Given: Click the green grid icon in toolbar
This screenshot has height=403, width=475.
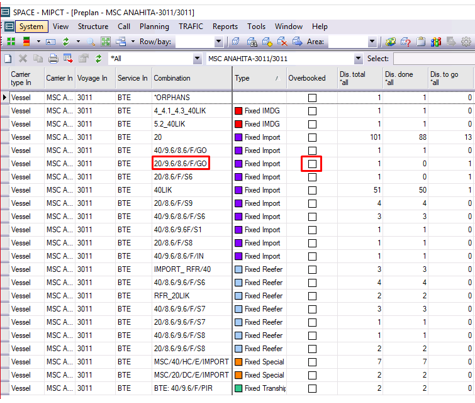Looking at the screenshot, I should click(11, 42).
